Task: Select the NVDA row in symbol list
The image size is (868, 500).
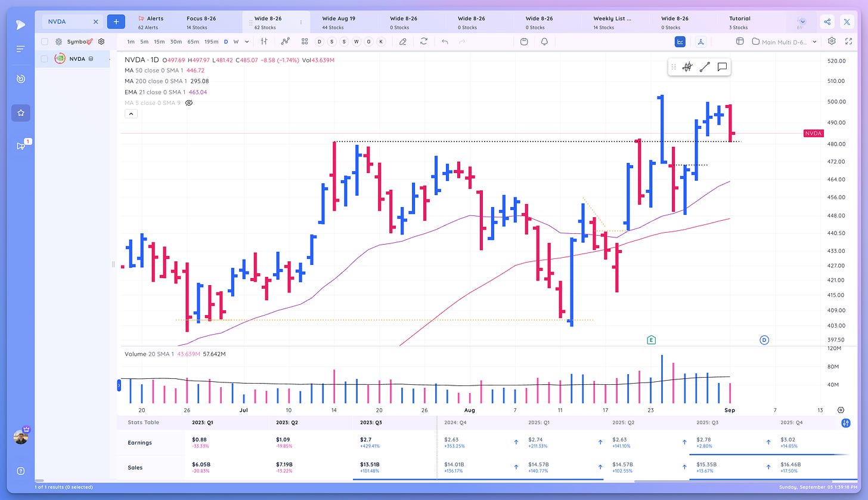Action: pyautogui.click(x=72, y=58)
